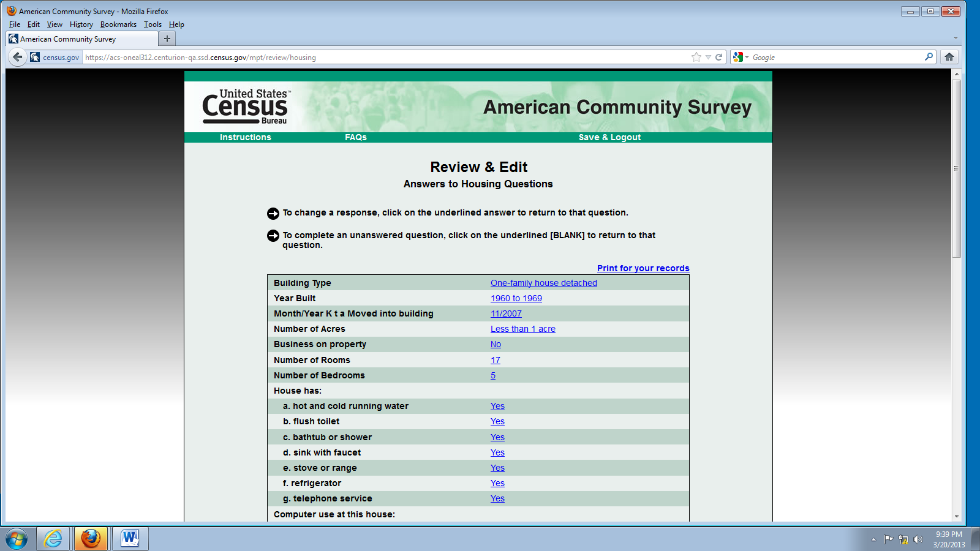Click the Number of Bedrooms row label
This screenshot has width=980, height=551.
click(x=319, y=375)
